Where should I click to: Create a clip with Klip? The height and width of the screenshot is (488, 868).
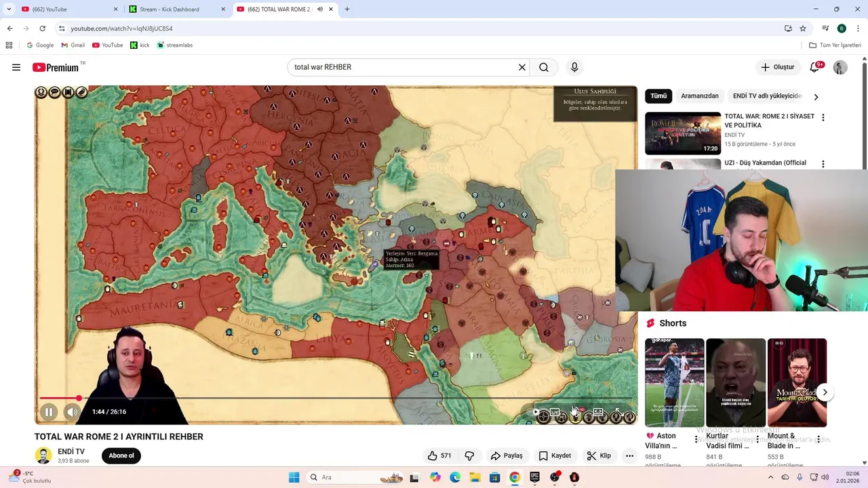click(599, 455)
